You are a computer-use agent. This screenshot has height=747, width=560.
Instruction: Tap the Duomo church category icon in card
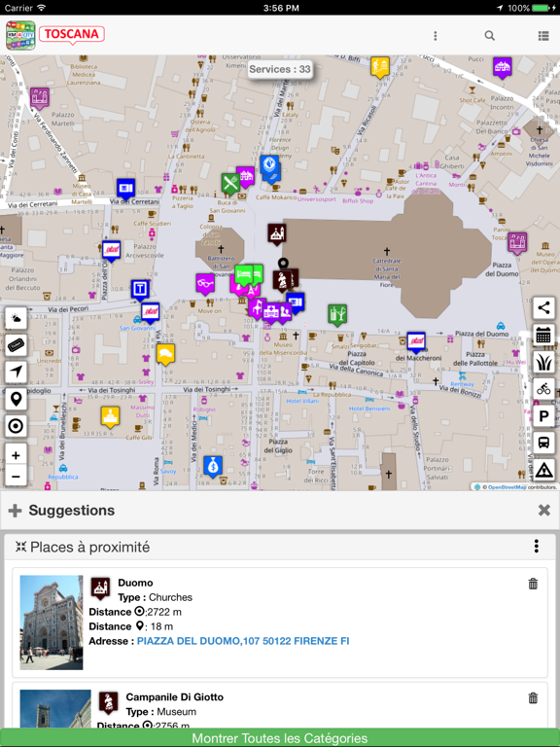[x=100, y=588]
